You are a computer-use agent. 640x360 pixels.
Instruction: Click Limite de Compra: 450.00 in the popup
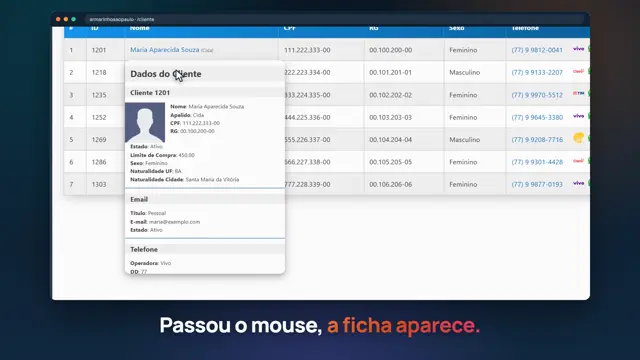(x=162, y=155)
